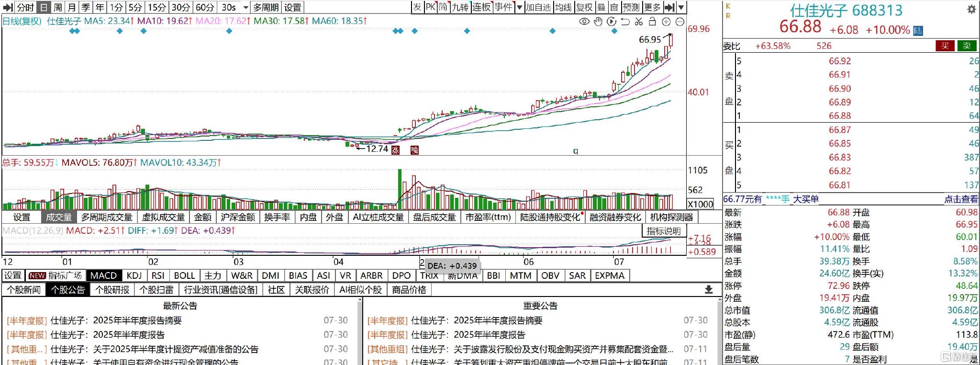Open the 机构探测器 tab

[x=671, y=217]
